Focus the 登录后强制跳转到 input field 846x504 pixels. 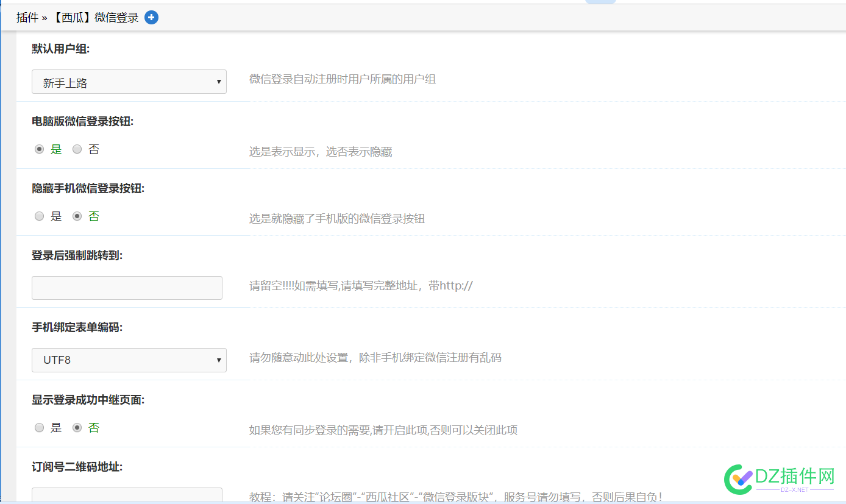[127, 288]
